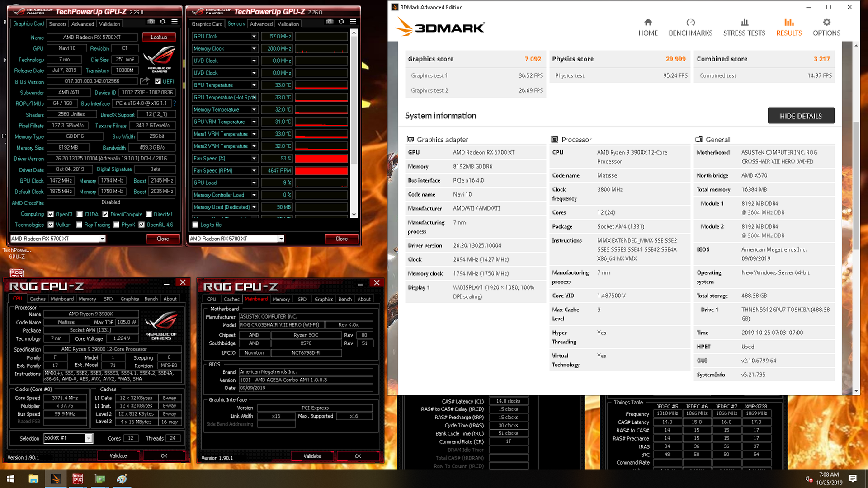Refresh data in left GPU-Z window
Image resolution: width=868 pixels, height=488 pixels.
(163, 22)
